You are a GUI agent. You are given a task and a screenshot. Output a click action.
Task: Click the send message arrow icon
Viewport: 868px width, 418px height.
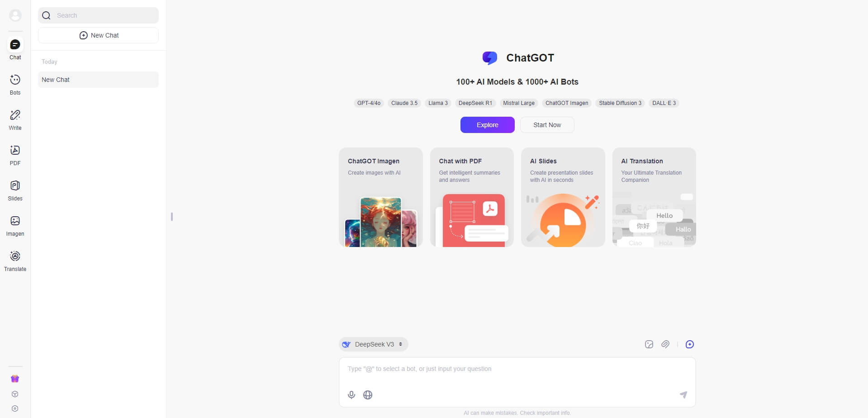(x=683, y=395)
